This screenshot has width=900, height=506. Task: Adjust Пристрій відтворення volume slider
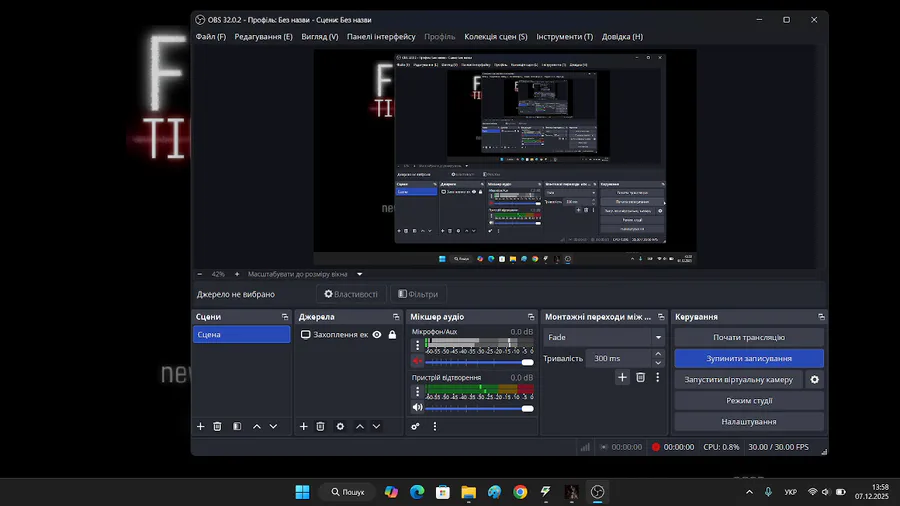click(x=479, y=408)
